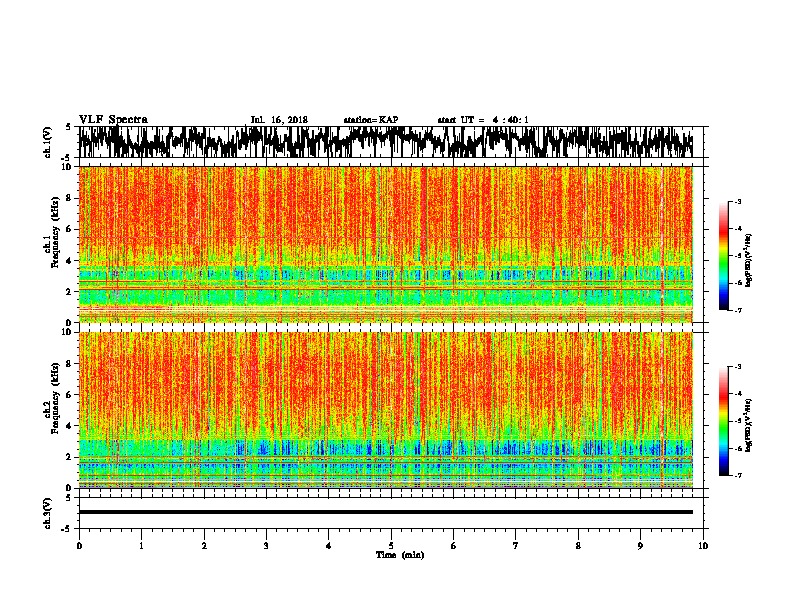Viewport: 792px width, 612px height.
Task: Click the "ch.2 Frequency (kHz)" axis label
Action: click(x=51, y=398)
